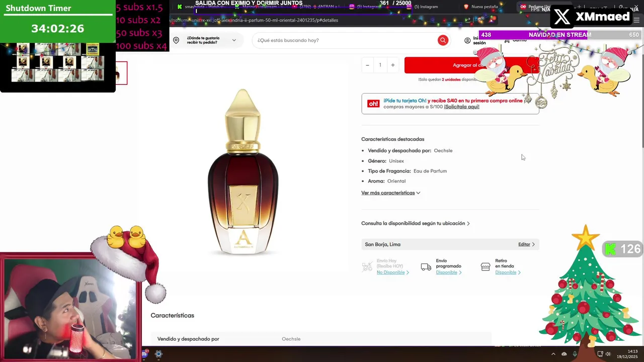
Task: Click the Brave rewards triangle icon
Action: 491,20
